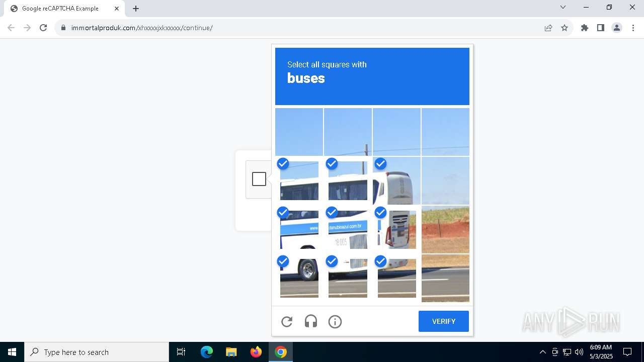This screenshot has width=644, height=362.
Task: Deselect the second bus windows tile
Action: (348, 180)
